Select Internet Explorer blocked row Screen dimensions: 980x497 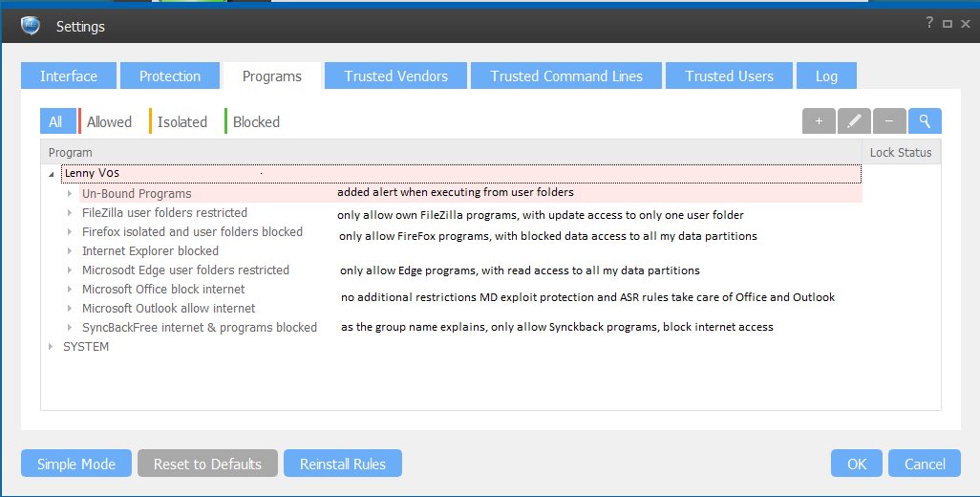150,250
